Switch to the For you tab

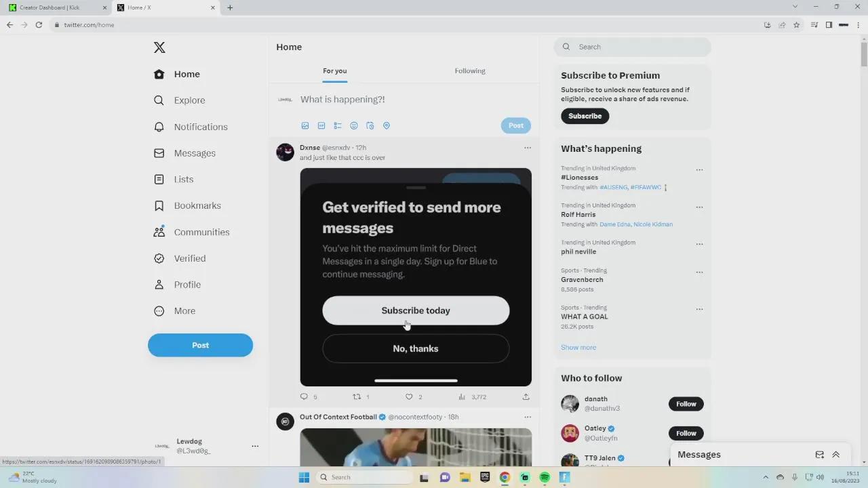tap(335, 71)
